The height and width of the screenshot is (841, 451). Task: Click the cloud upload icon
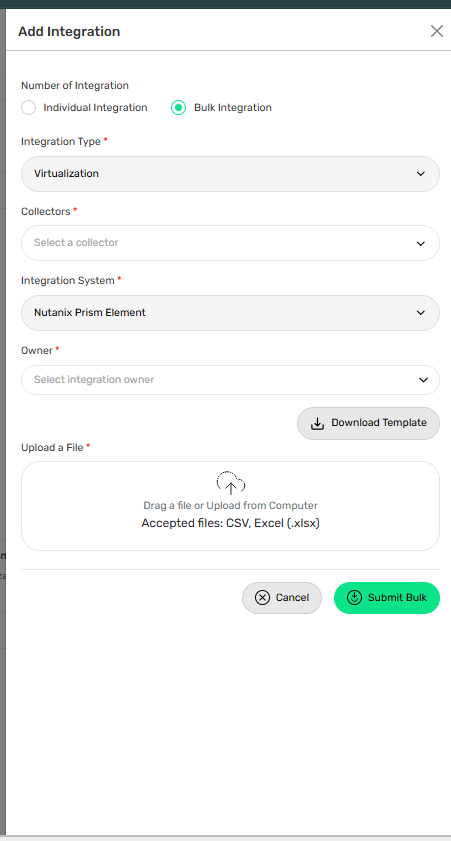click(x=231, y=483)
